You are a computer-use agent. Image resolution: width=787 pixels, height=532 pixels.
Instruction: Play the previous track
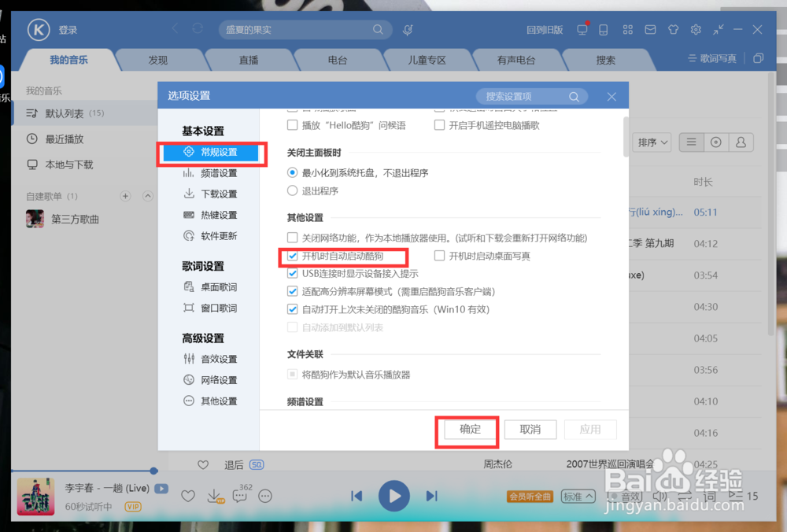pos(357,496)
